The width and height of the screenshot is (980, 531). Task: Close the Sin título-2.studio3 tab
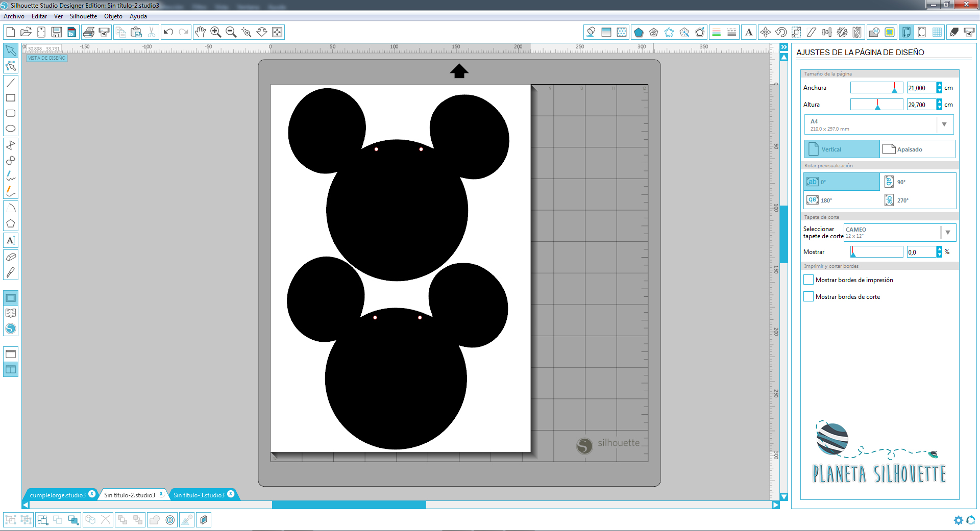pos(161,494)
